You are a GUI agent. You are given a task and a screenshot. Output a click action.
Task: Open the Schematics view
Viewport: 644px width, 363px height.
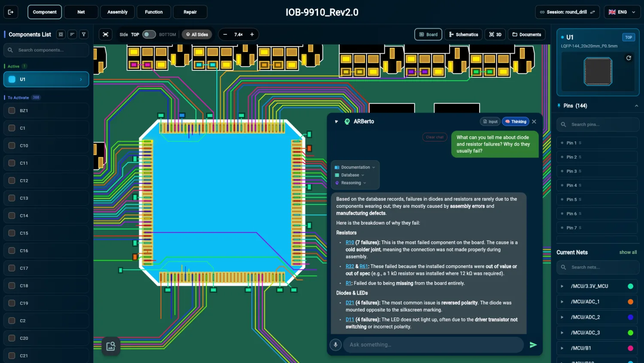coord(464,34)
